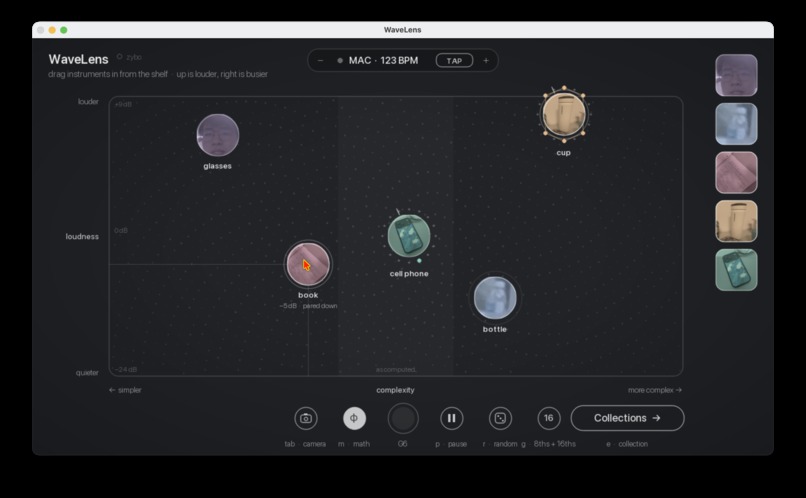Click the 'm · math' shortcut hint
806x498 pixels.
click(x=354, y=444)
